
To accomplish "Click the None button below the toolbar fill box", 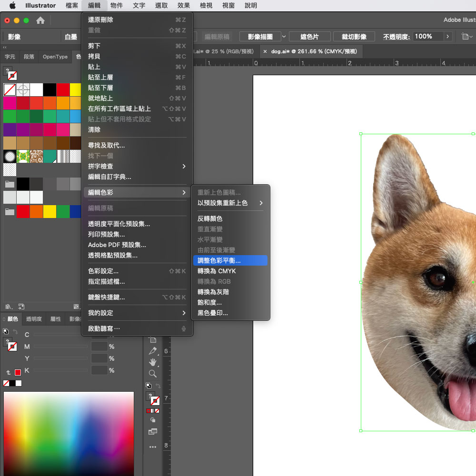I will 157,410.
